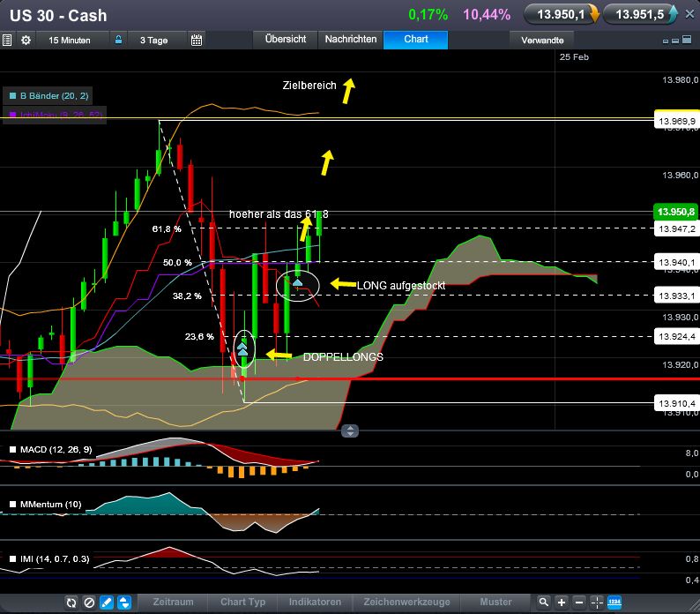Click the magnifier zoom icon
The height and width of the screenshot is (614, 700).
pyautogui.click(x=543, y=603)
